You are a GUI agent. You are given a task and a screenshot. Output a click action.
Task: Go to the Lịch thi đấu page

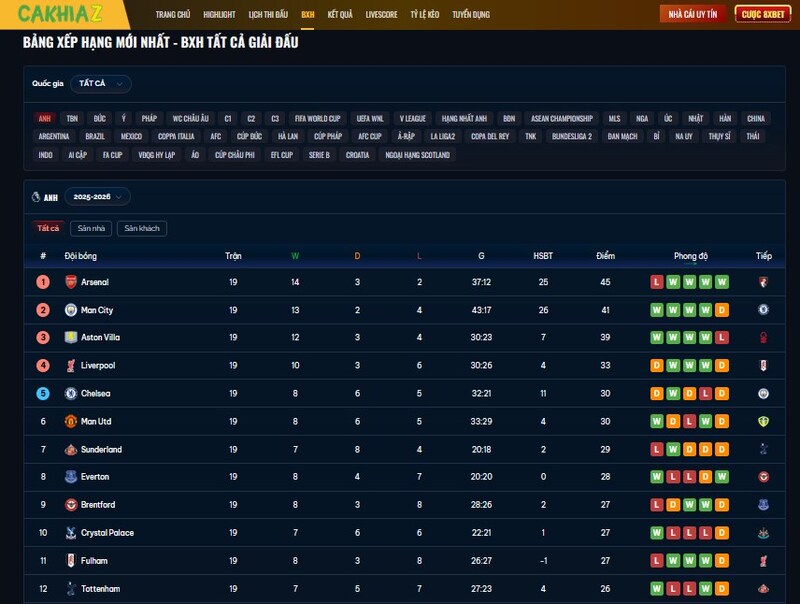pos(268,15)
